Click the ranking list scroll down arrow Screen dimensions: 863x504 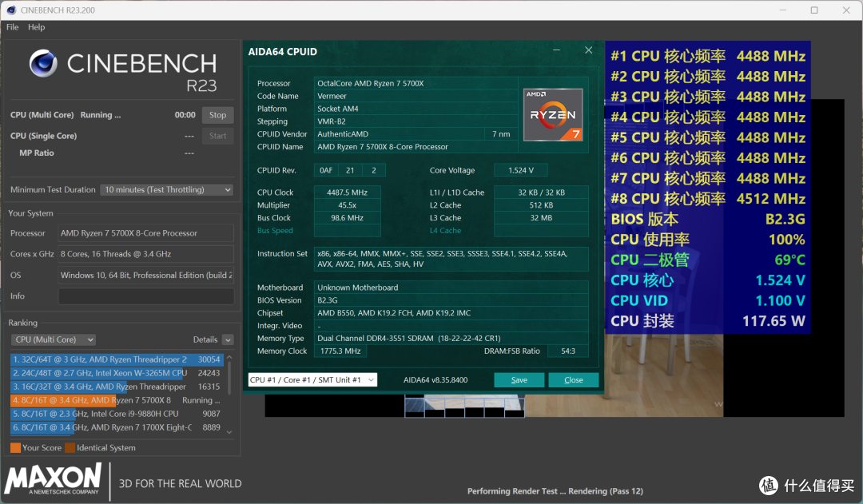pyautogui.click(x=229, y=432)
